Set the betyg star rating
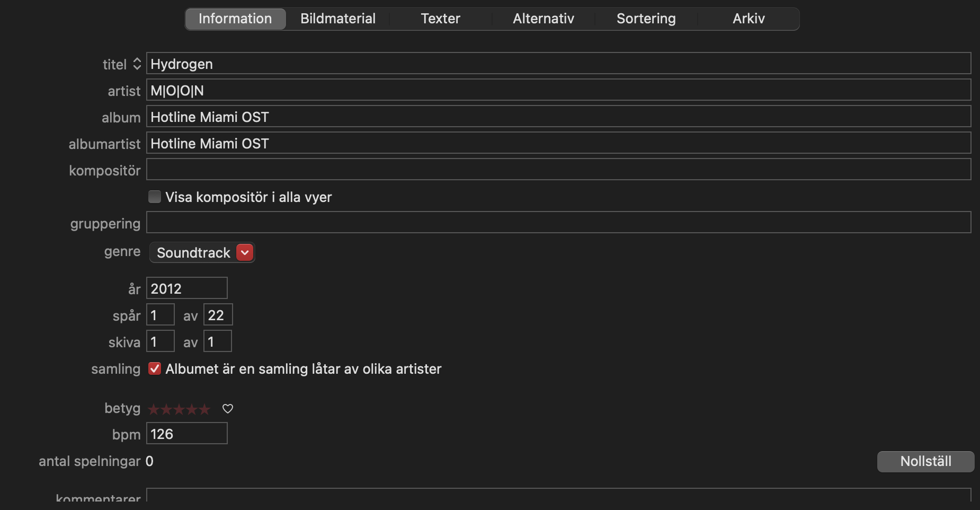The width and height of the screenshot is (980, 510). pos(179,409)
